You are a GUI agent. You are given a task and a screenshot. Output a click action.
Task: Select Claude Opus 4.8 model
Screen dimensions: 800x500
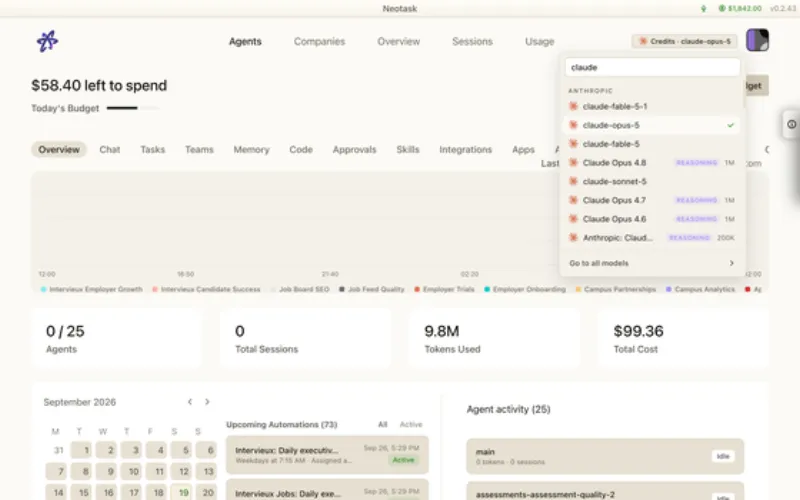[x=652, y=163]
